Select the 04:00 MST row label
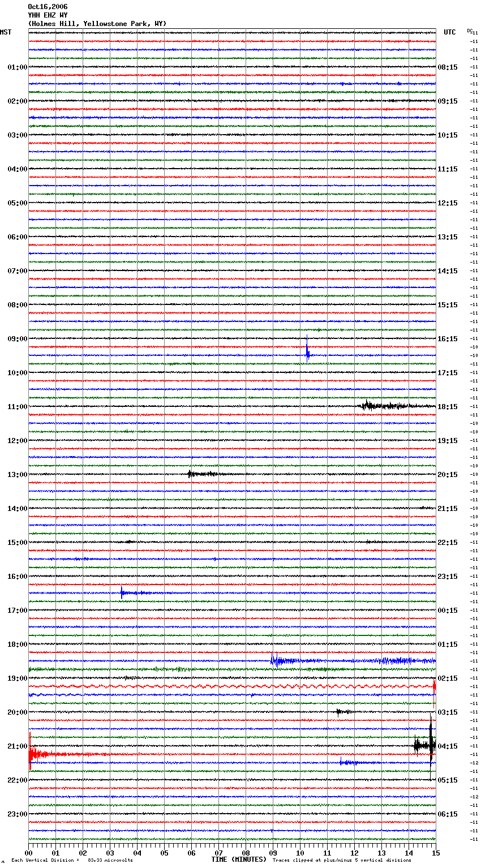Viewport: 481px width, 868px height. [18, 169]
